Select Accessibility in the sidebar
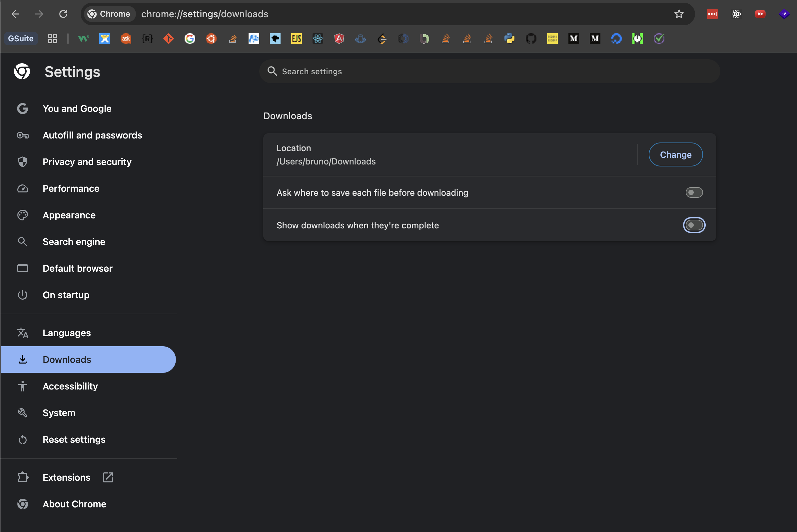This screenshot has width=797, height=532. coord(70,386)
